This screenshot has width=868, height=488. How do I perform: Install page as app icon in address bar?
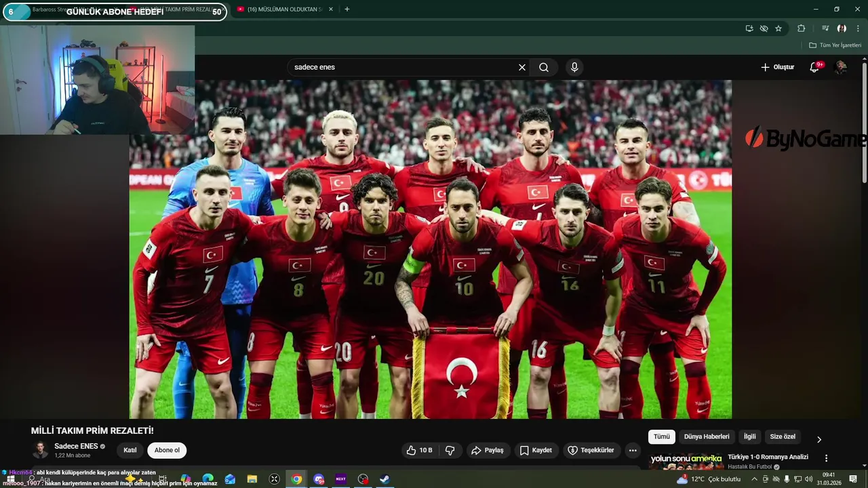click(x=749, y=28)
